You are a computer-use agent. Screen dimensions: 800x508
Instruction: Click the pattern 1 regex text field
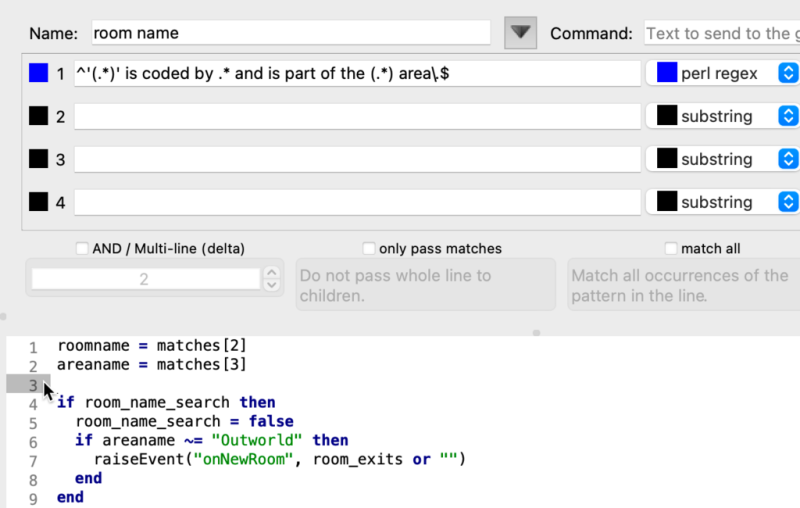[356, 74]
